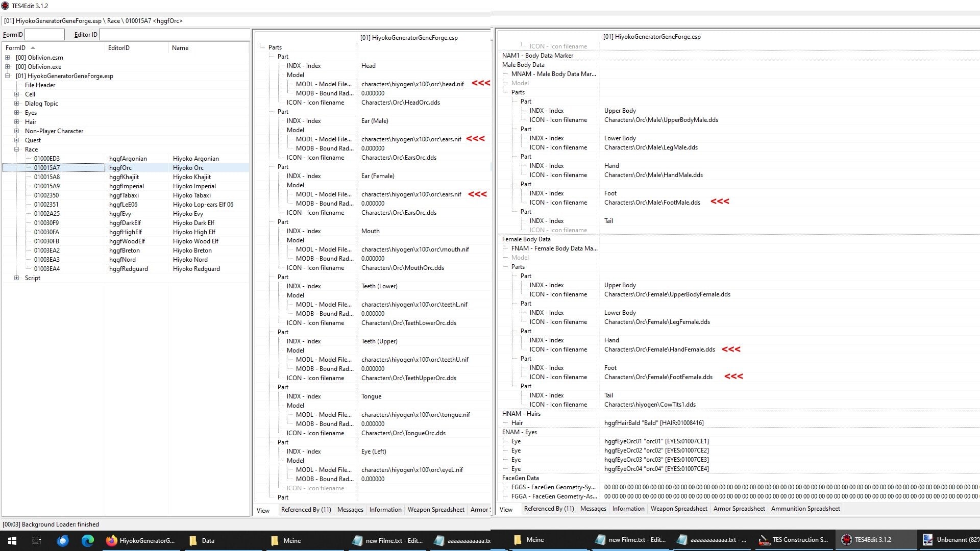This screenshot has width=980, height=551.
Task: Click the record path bar showing <hggfOrc>
Action: coord(246,21)
